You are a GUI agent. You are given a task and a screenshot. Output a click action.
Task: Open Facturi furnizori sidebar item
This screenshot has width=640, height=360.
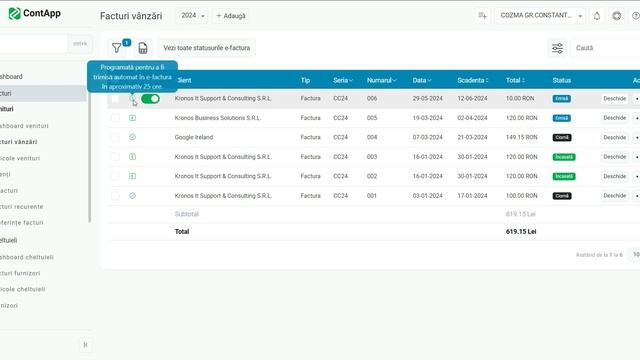pyautogui.click(x=20, y=273)
